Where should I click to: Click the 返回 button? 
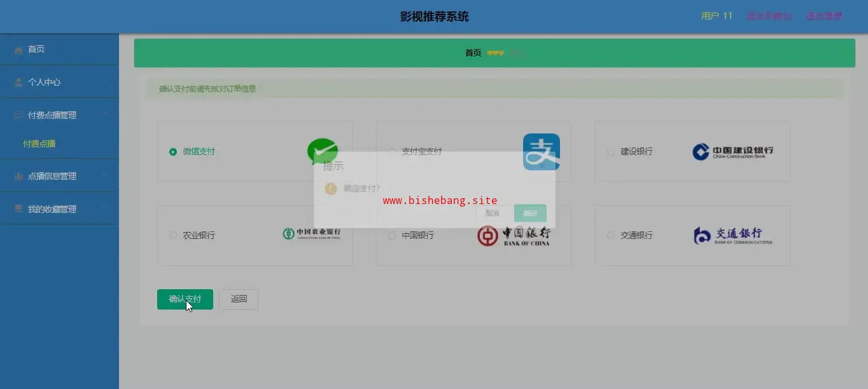click(x=239, y=299)
